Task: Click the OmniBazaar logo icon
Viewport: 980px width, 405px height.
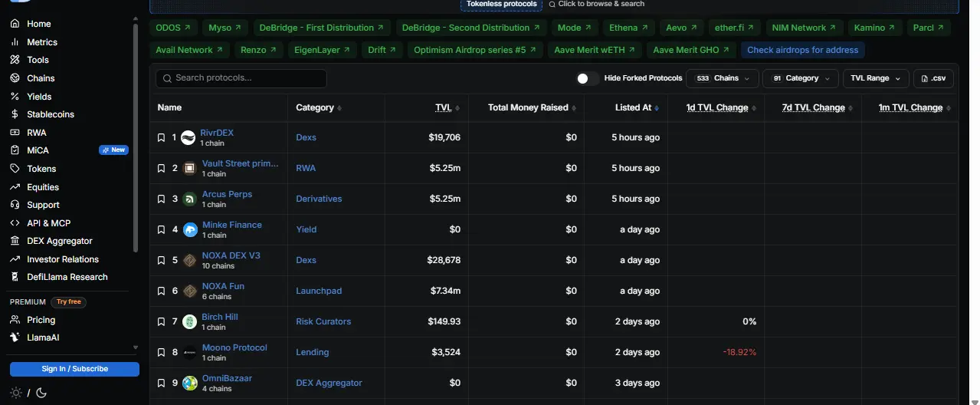Action: coord(190,383)
